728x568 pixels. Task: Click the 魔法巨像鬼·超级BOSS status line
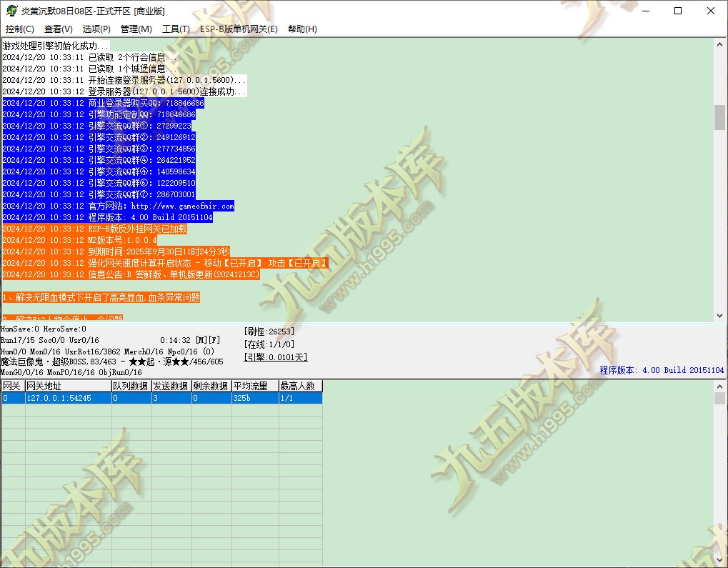(112, 362)
